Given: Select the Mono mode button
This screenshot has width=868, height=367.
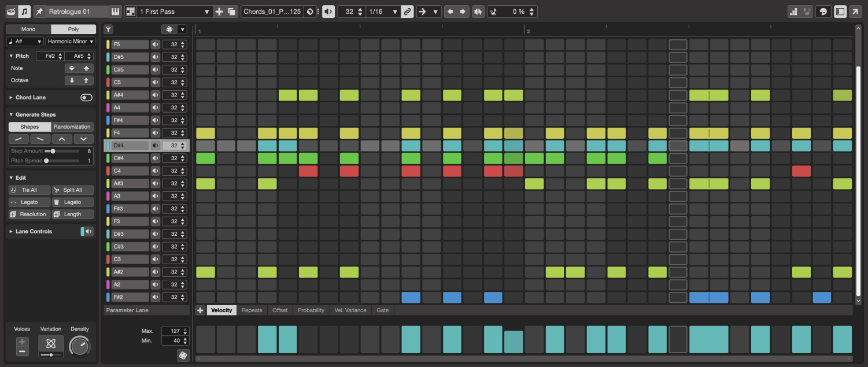Looking at the screenshot, I should (28, 29).
